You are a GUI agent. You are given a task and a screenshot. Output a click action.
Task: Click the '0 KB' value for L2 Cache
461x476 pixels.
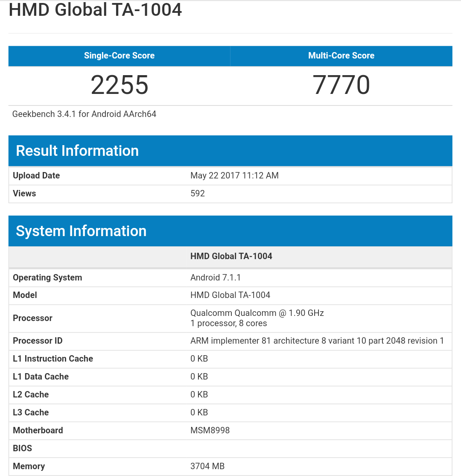[x=199, y=394]
